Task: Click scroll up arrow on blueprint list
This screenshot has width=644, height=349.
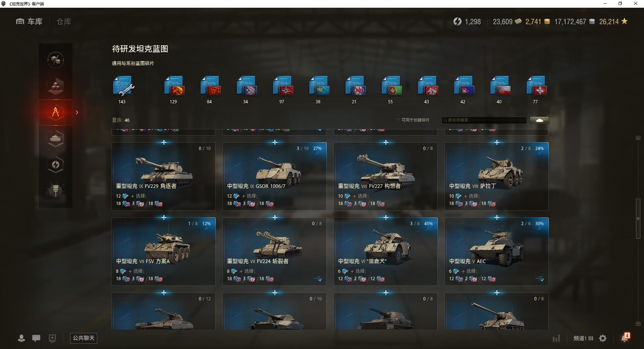Action: [638, 138]
